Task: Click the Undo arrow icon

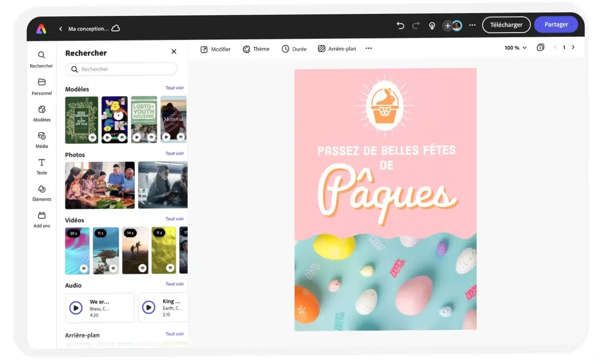Action: pyautogui.click(x=400, y=26)
